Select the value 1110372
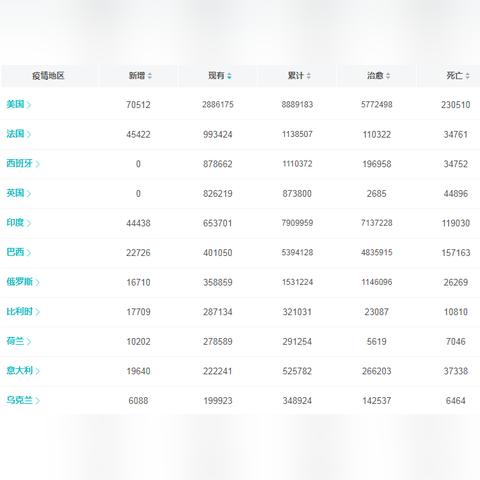480x480 pixels. pyautogui.click(x=297, y=164)
